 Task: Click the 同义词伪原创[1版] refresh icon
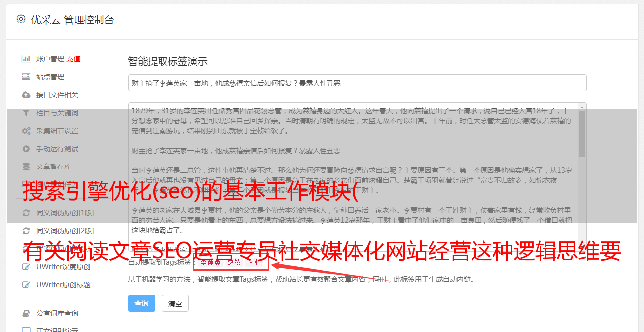(x=26, y=213)
